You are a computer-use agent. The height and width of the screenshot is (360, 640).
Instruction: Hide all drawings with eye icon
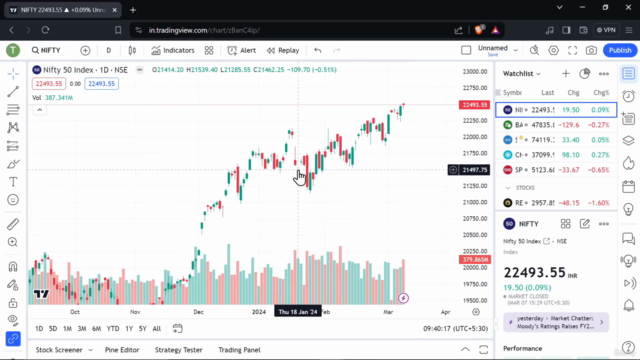(13, 320)
